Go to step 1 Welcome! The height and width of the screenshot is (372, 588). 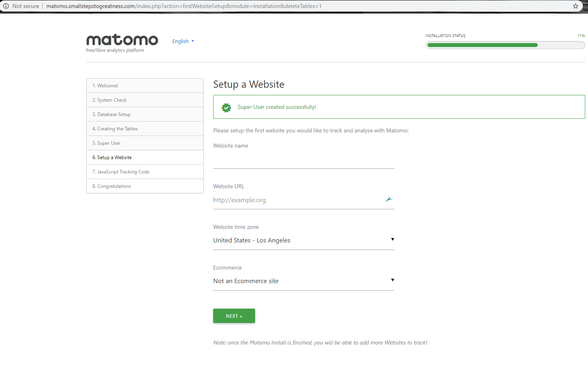[x=145, y=86]
